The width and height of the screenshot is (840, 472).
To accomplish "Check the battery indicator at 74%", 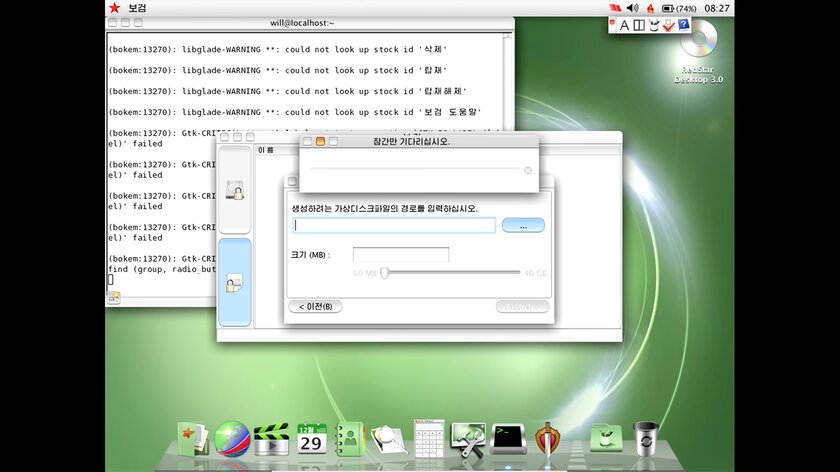I will tap(679, 9).
